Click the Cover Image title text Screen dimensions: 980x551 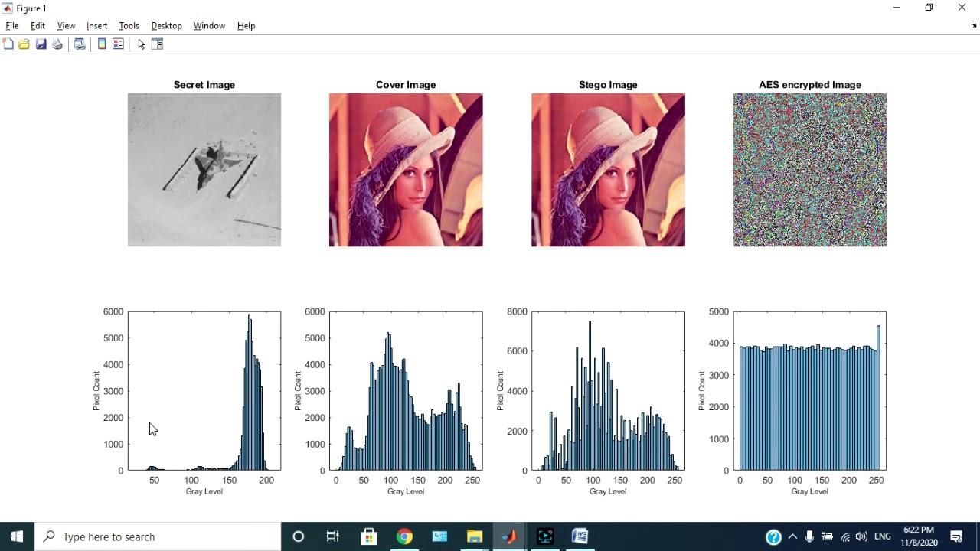point(406,85)
